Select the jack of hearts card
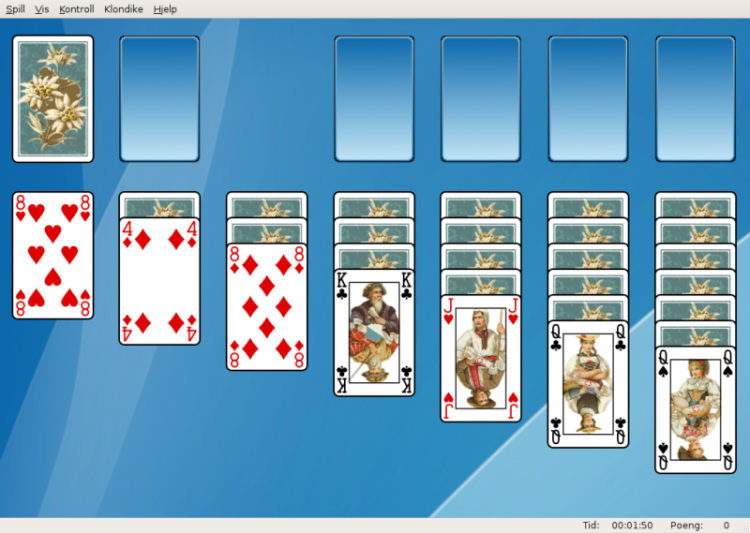Image resolution: width=750 pixels, height=533 pixels. point(481,358)
